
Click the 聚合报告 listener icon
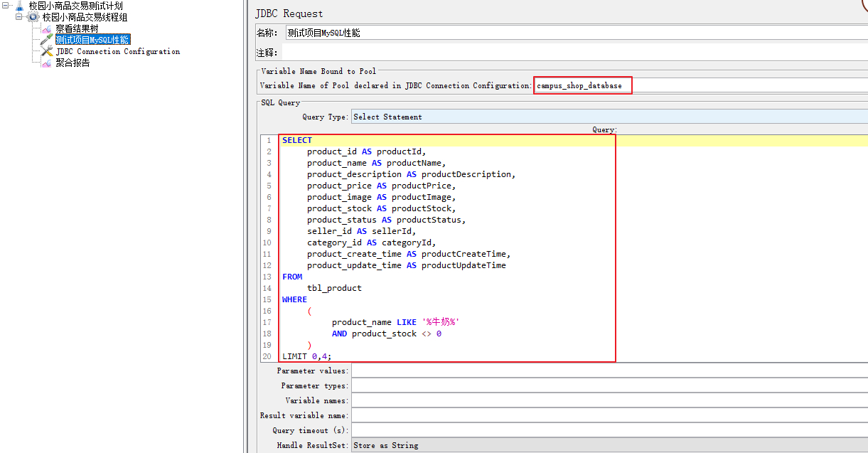point(46,63)
